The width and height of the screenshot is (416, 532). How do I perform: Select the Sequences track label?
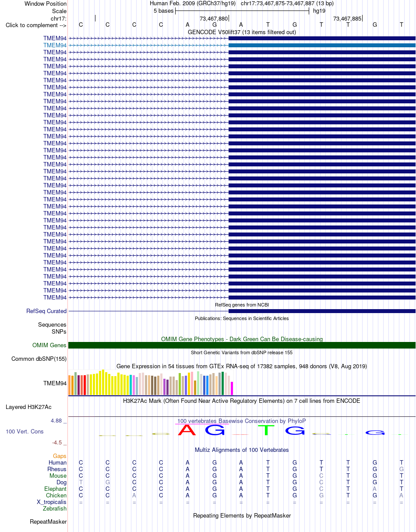52,324
